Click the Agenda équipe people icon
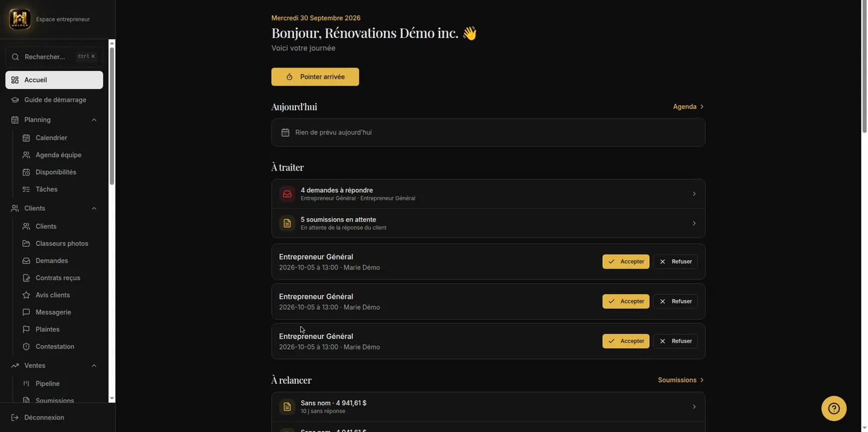The height and width of the screenshot is (432, 868). click(x=26, y=155)
